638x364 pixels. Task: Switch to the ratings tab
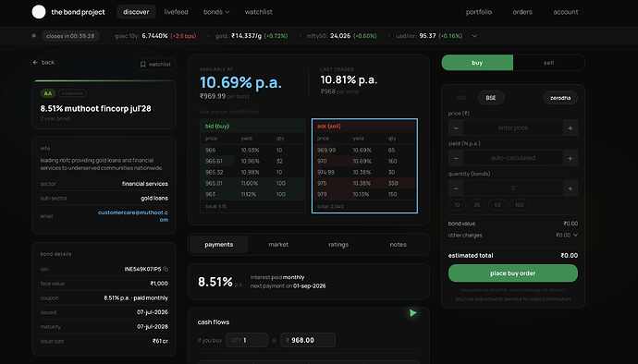click(x=338, y=245)
